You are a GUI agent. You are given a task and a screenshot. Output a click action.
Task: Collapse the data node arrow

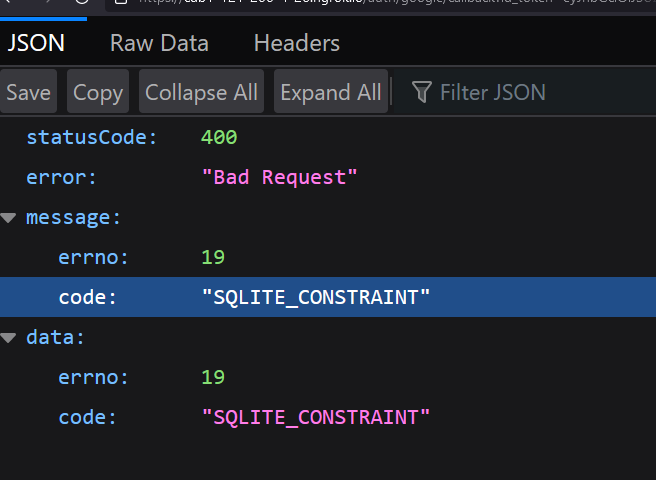coord(8,337)
